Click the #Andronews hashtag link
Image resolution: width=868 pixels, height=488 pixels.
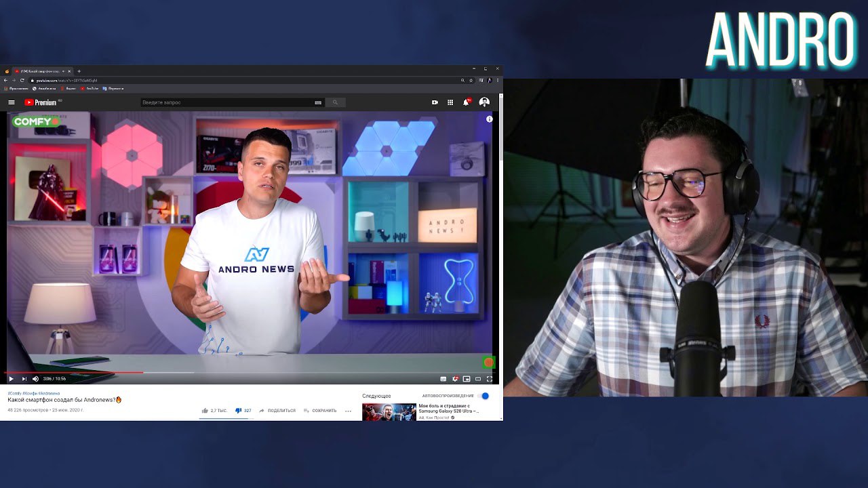tap(49, 393)
